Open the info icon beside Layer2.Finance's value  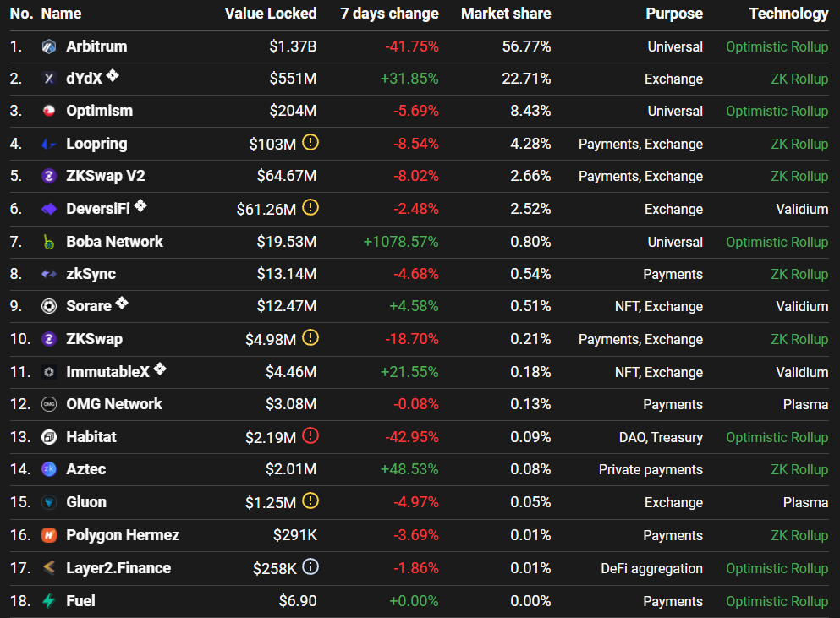(x=310, y=567)
